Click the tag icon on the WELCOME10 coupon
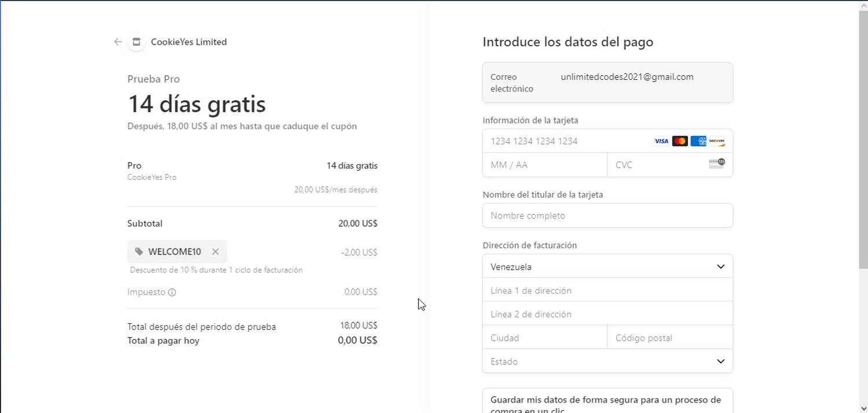Viewport: 868px width, 413px height. [139, 252]
